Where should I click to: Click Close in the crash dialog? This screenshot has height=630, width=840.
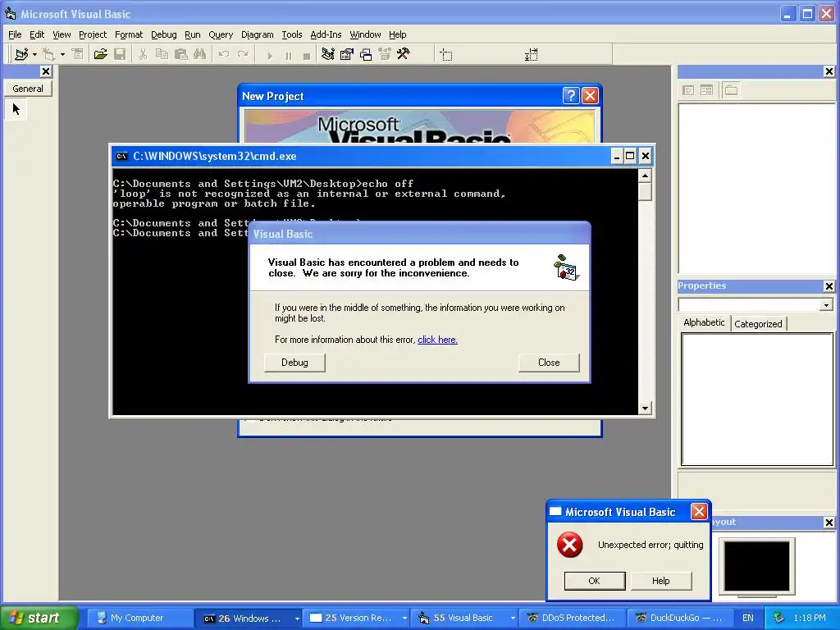tap(549, 363)
